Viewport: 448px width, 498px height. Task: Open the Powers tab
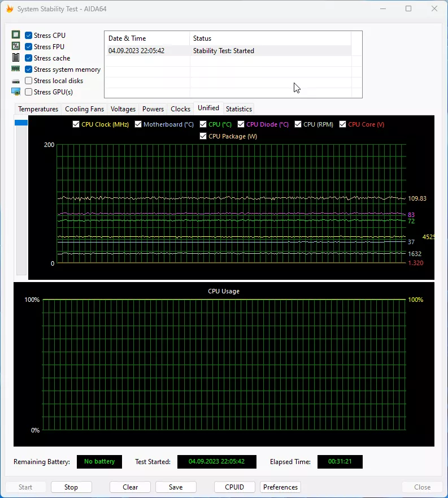[x=153, y=109]
